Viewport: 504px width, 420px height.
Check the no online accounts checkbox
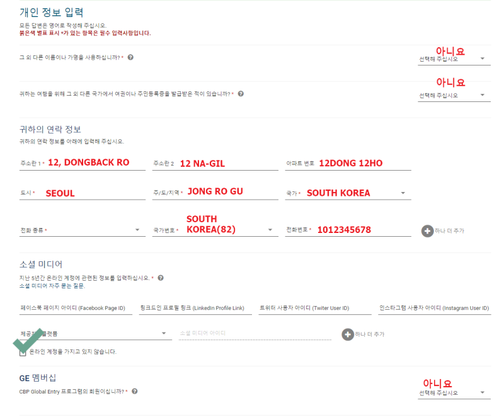(23, 353)
